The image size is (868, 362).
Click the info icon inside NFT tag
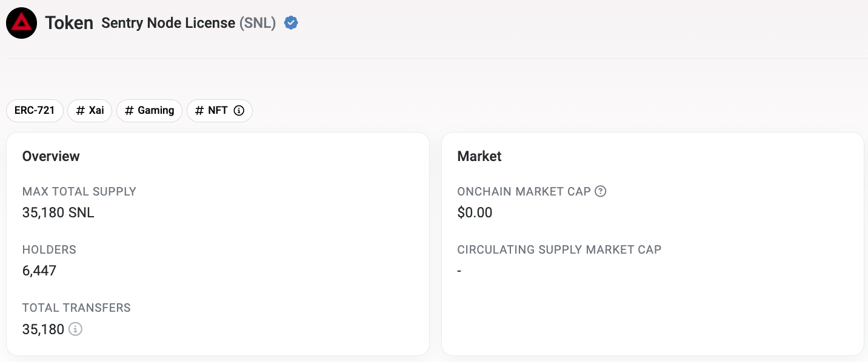(239, 111)
